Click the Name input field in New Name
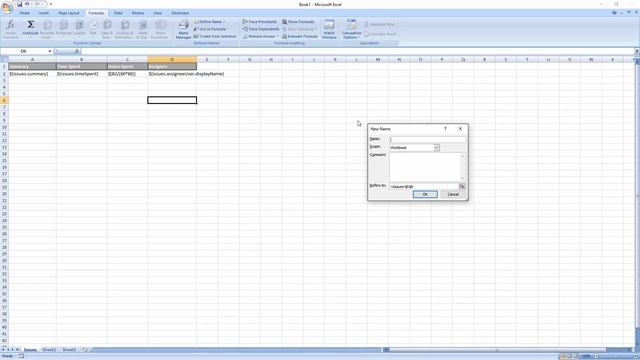640x360 pixels. [x=427, y=140]
